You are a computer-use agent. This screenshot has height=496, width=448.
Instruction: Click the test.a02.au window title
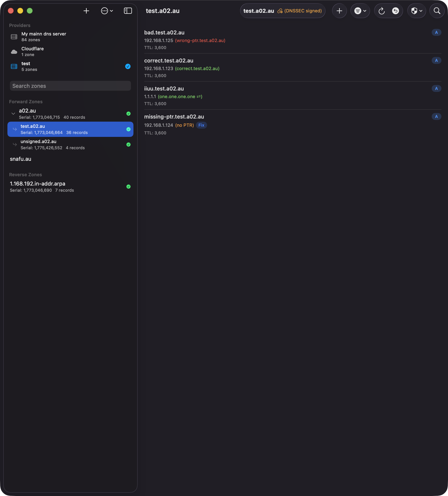[x=163, y=11]
